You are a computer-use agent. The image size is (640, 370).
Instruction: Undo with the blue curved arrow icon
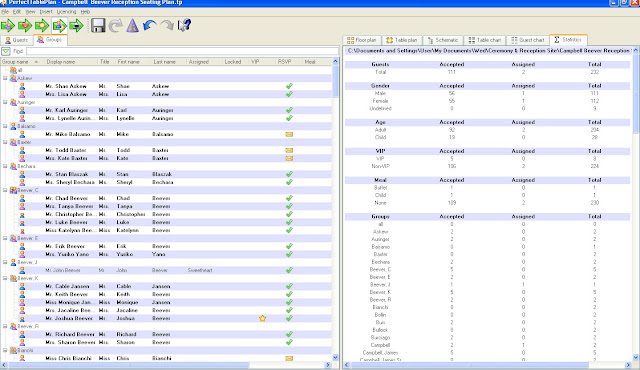point(150,25)
